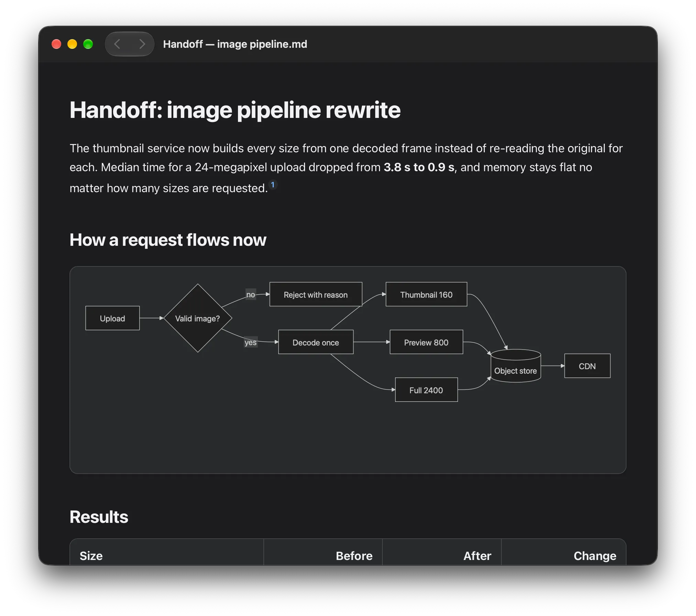Click the How a request flows now heading

168,240
